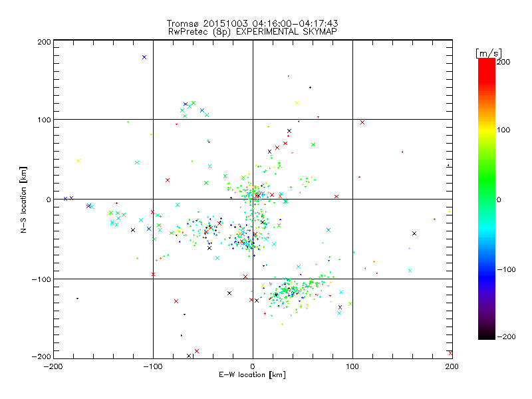Screen dimensions: 532x399
Task: Select the y-axis "100" tick label
Action: (44, 120)
